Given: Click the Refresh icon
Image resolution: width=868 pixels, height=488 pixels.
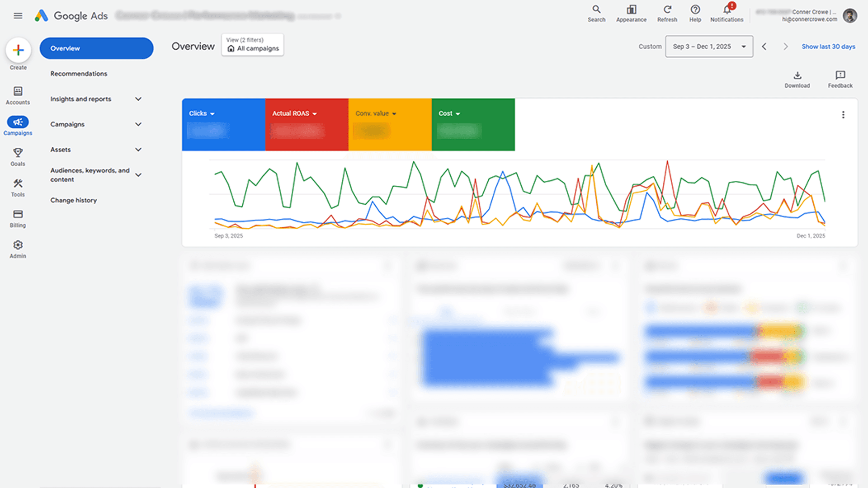Looking at the screenshot, I should click(x=667, y=13).
